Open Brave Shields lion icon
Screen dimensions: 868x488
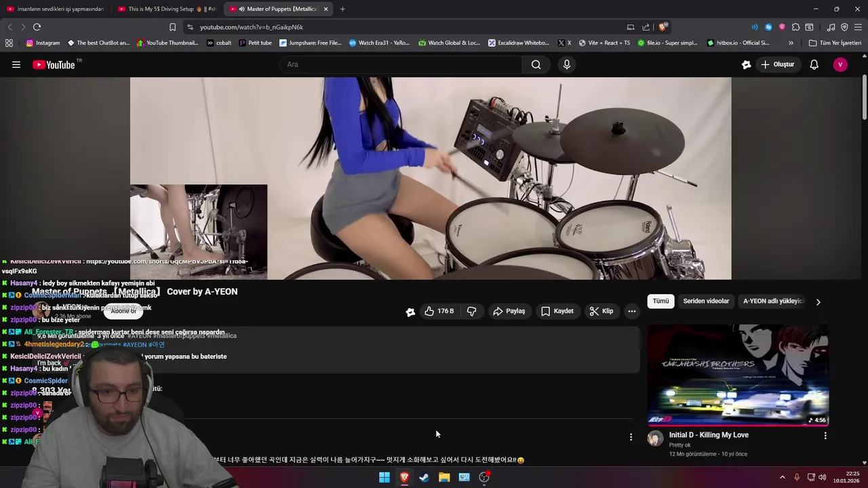point(663,27)
